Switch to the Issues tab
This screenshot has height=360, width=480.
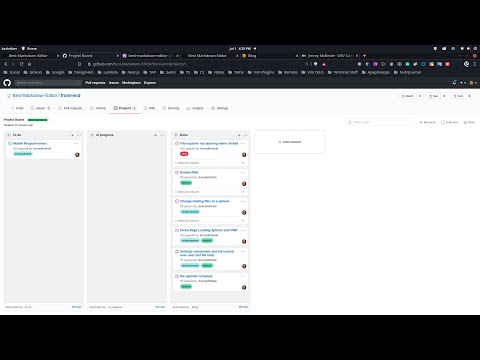40,108
